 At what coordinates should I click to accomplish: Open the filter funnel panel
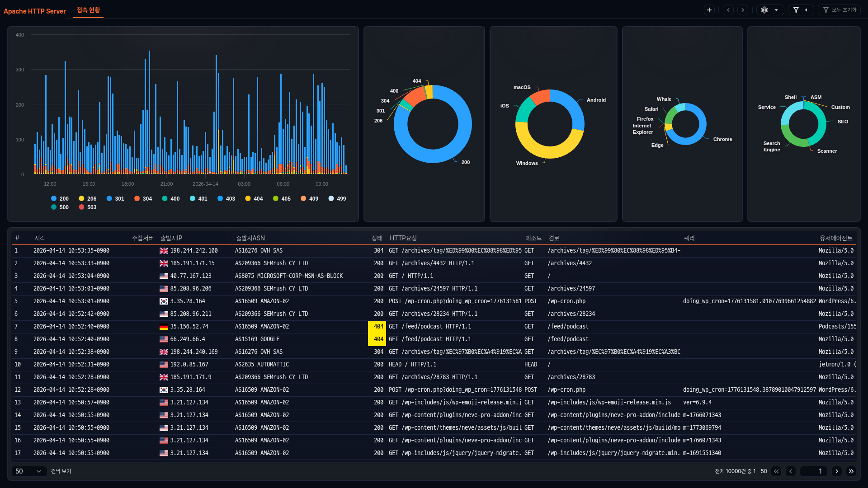[796, 10]
